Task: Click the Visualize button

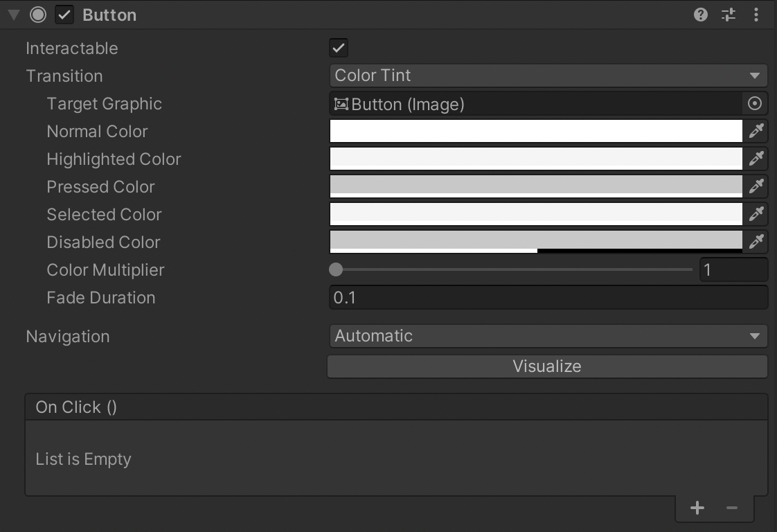Action: click(x=548, y=366)
